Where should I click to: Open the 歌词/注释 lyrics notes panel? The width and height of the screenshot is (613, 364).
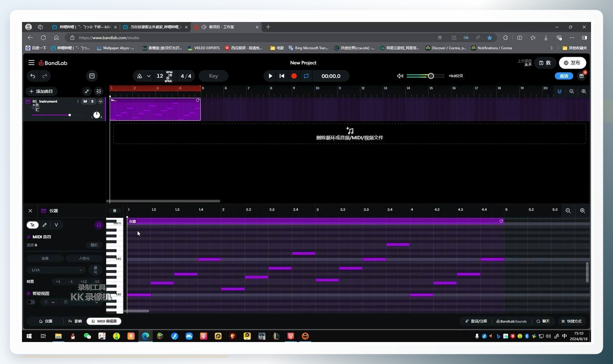point(476,321)
